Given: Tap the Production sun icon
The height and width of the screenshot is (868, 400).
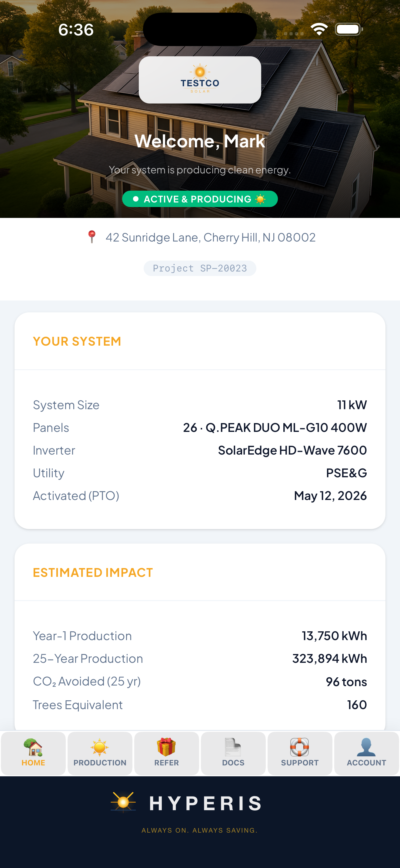Looking at the screenshot, I should 100,747.
